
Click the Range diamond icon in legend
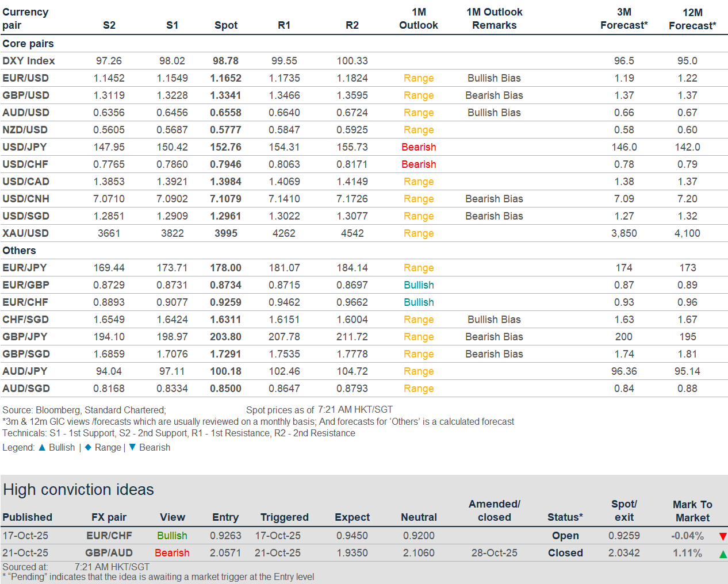88,447
